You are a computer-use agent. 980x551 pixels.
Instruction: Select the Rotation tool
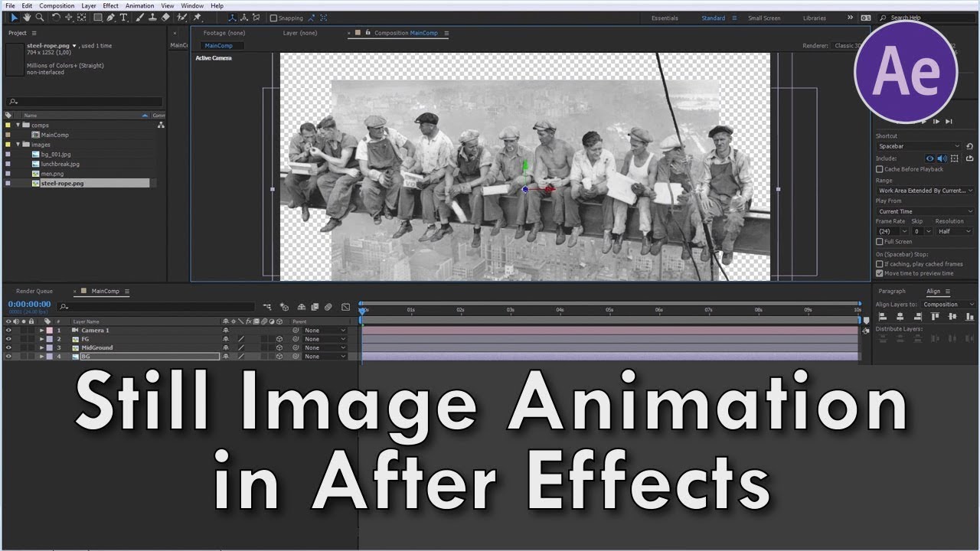[56, 18]
